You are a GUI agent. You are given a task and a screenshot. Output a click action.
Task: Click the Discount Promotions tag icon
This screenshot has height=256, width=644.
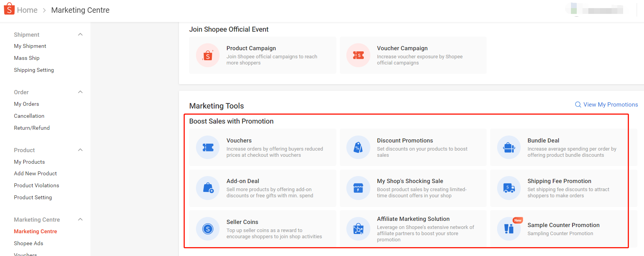point(358,147)
